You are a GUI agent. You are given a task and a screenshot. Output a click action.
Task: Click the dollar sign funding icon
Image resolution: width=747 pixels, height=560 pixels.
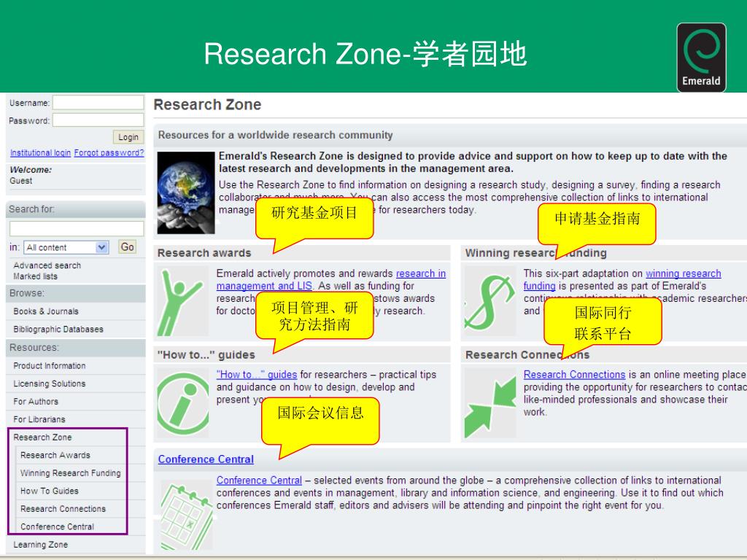[x=490, y=301]
